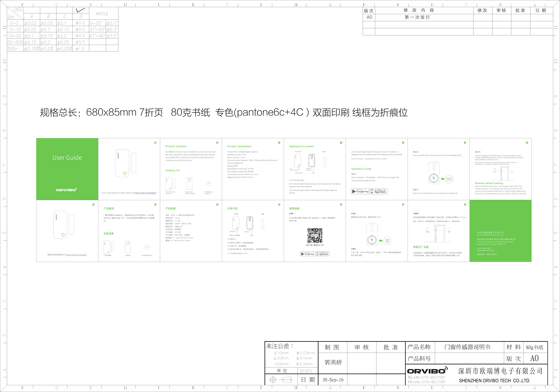Click the Google Play badge on English page 12
The width and height of the screenshot is (560, 392).
click(360, 191)
